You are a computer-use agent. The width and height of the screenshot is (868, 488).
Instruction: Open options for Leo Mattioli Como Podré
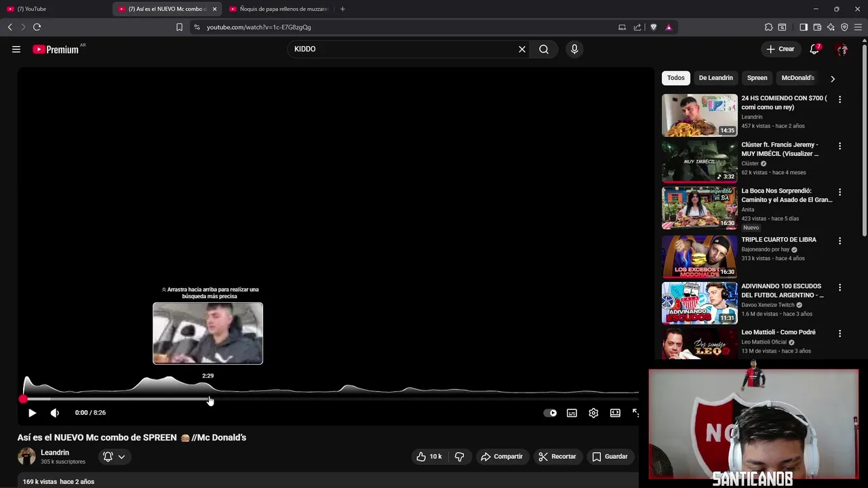pyautogui.click(x=840, y=333)
